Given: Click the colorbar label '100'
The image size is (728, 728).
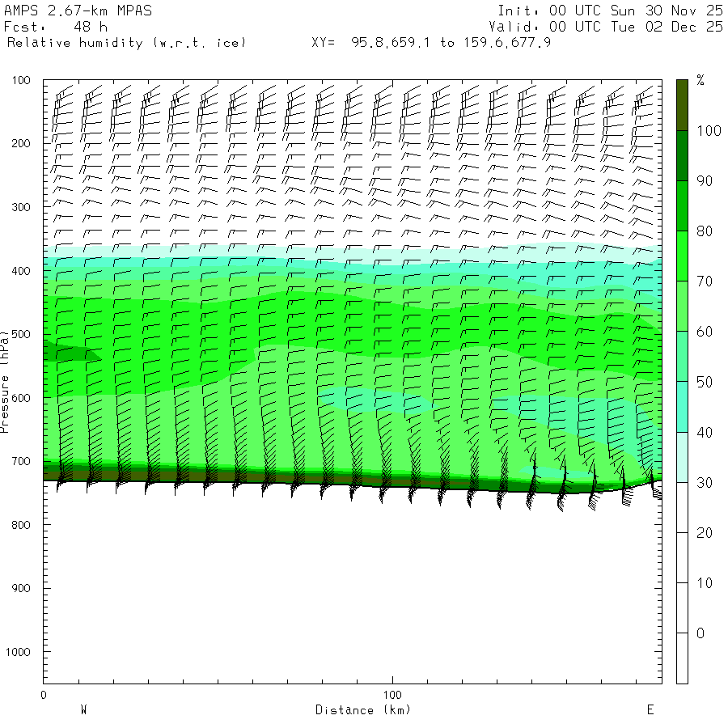Looking at the screenshot, I should [709, 131].
